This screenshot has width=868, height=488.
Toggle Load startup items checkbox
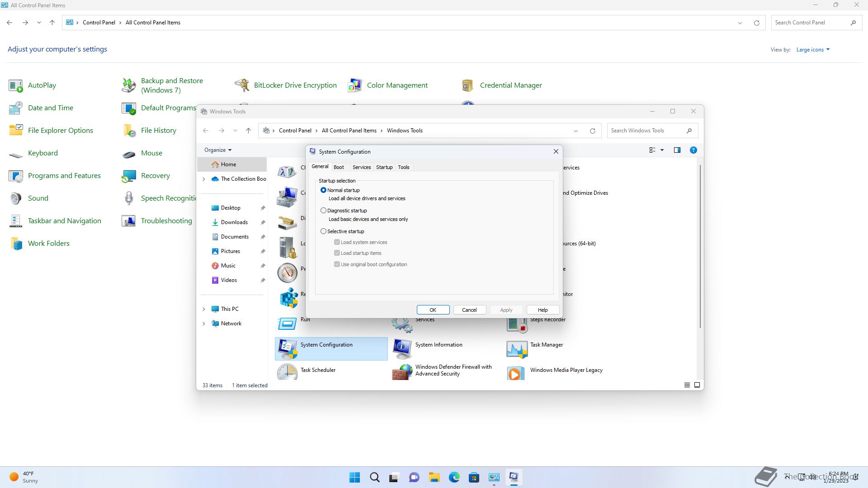(337, 253)
